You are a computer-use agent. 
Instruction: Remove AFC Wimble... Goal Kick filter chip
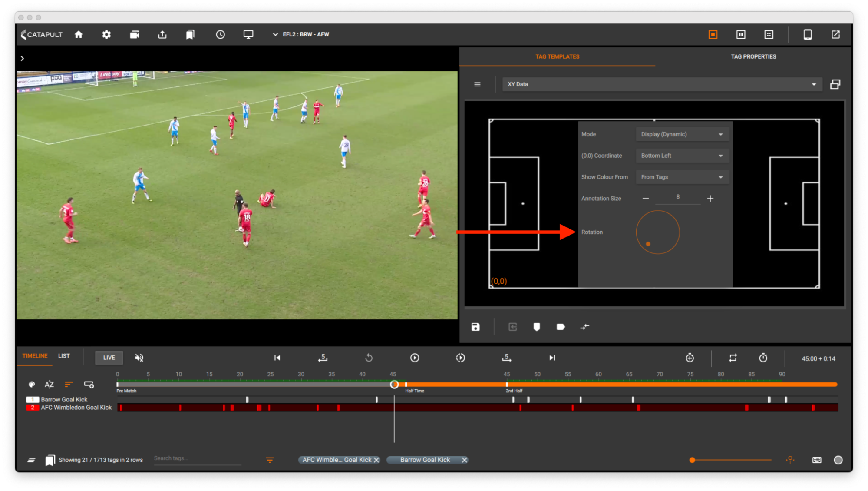[376, 460]
